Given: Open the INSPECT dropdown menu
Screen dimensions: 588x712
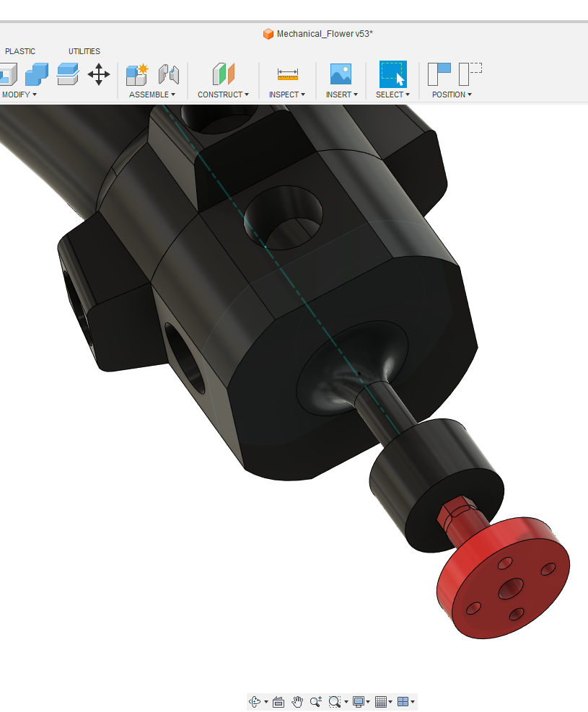Looking at the screenshot, I should pyautogui.click(x=287, y=95).
